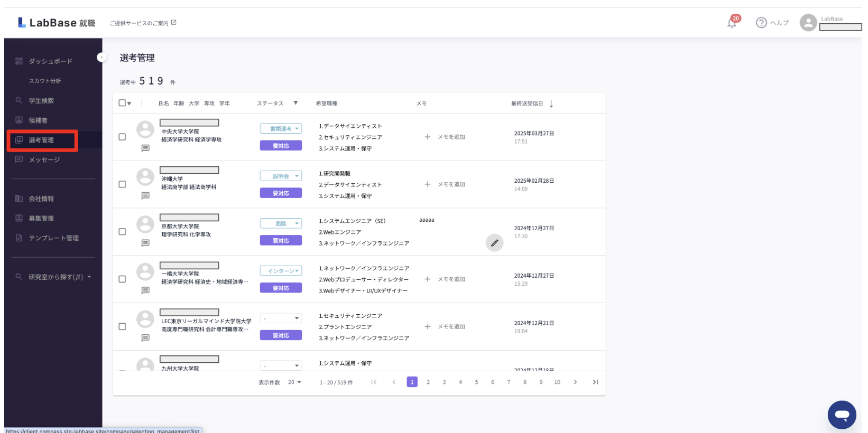Click the help question mark icon
Viewport: 868px width, 433px height.
click(x=761, y=23)
